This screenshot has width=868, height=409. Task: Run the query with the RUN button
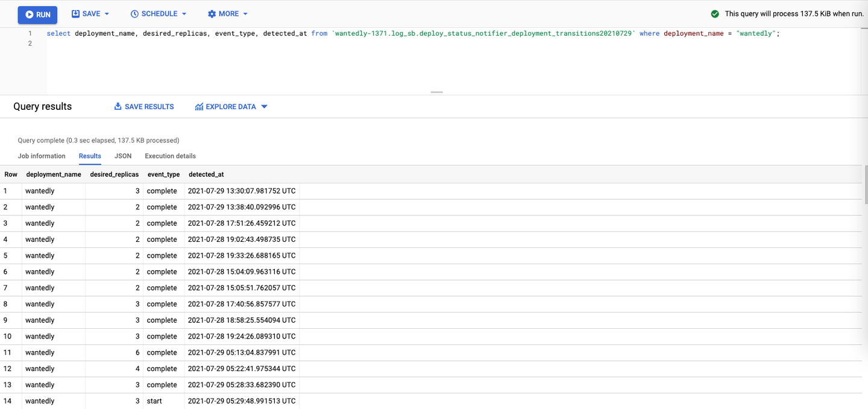coord(37,14)
